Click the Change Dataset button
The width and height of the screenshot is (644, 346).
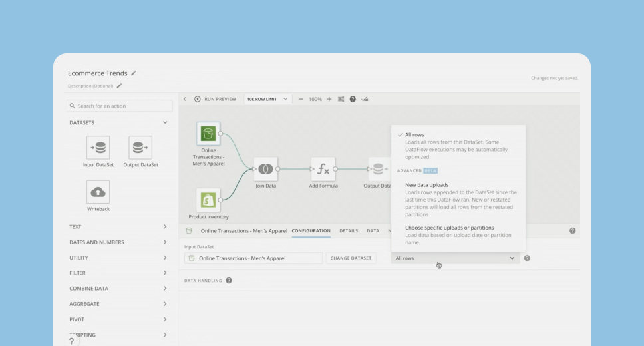351,258
